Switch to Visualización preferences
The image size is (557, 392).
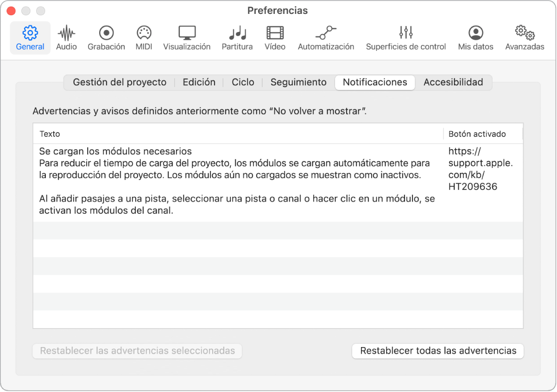point(187,37)
